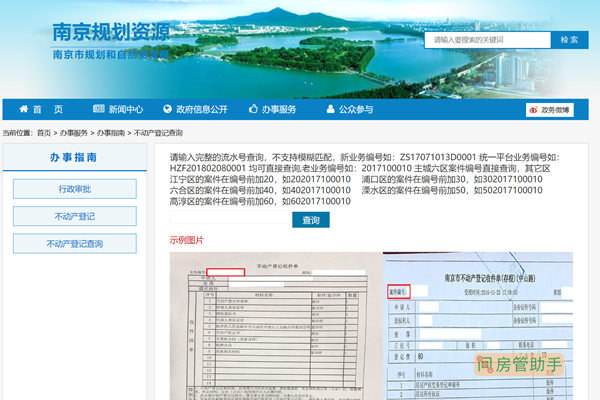Screen dimensions: 600x400
Task: Select 不动产登记 in the sidebar
Action: [73, 216]
